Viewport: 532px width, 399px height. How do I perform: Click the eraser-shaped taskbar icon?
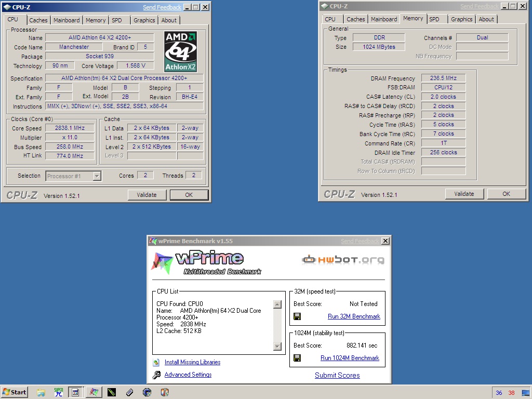129,393
